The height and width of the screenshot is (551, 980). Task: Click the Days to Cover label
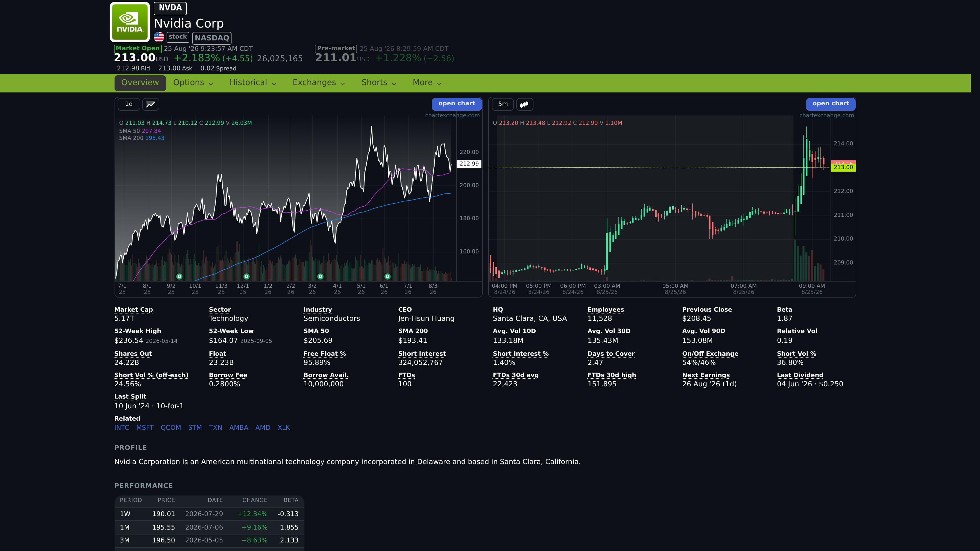tap(611, 354)
